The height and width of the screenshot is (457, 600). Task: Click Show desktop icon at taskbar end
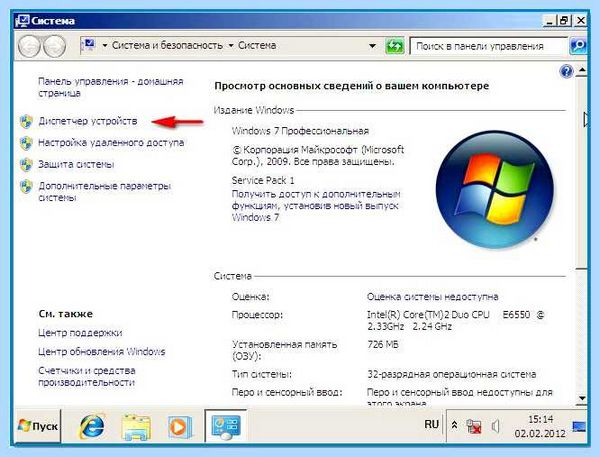coord(579,426)
